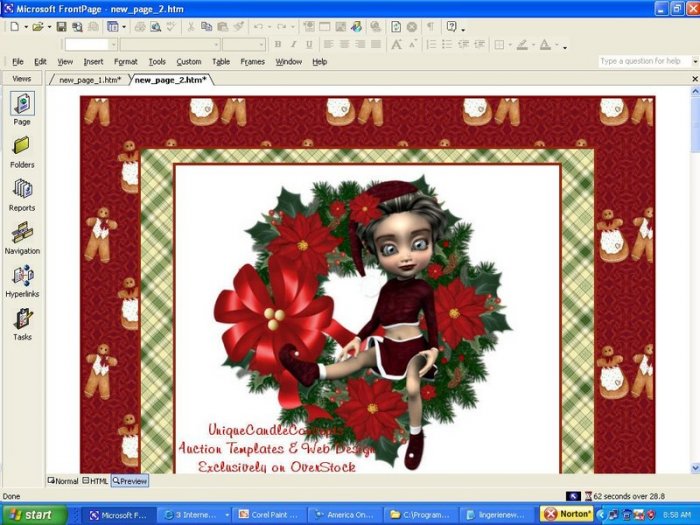The width and height of the screenshot is (700, 525).
Task: Click the Search toolbar icon
Action: (77, 27)
